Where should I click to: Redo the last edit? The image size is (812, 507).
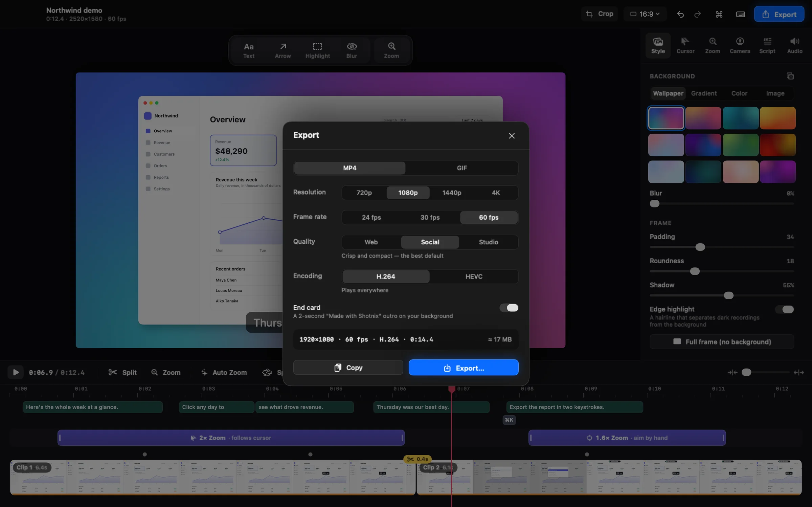coord(697,15)
